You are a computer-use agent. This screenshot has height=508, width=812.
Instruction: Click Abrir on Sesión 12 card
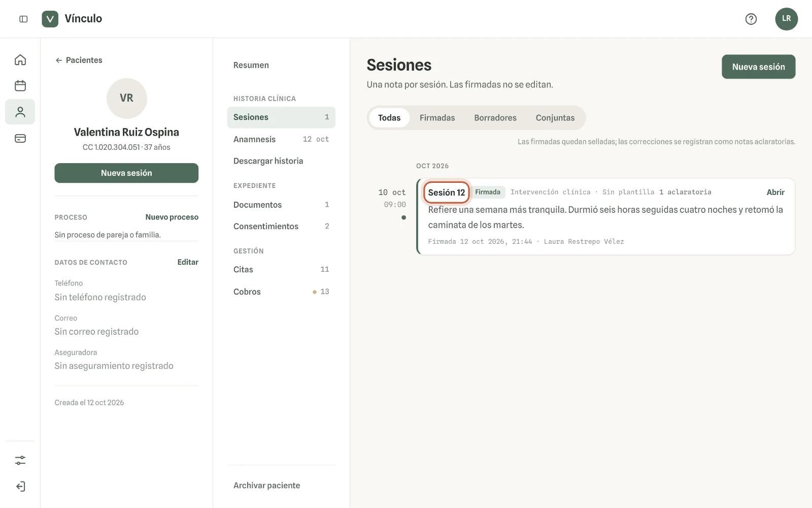(775, 192)
